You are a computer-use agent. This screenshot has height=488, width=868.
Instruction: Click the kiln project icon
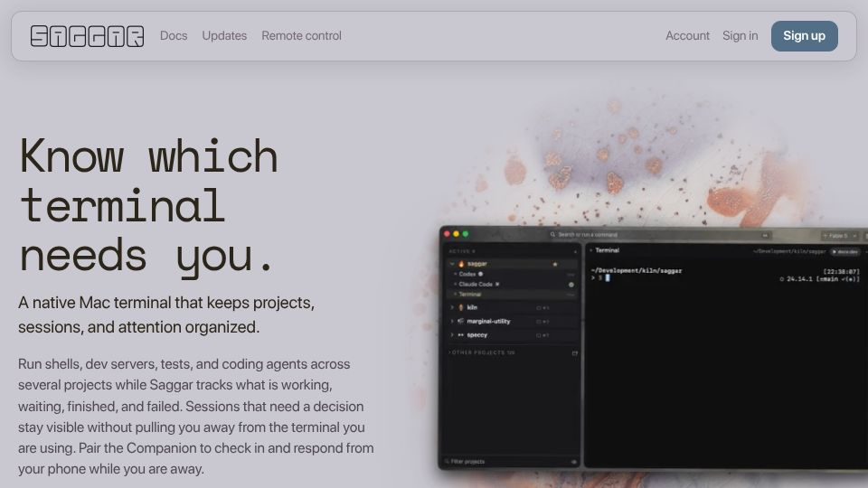pos(460,307)
